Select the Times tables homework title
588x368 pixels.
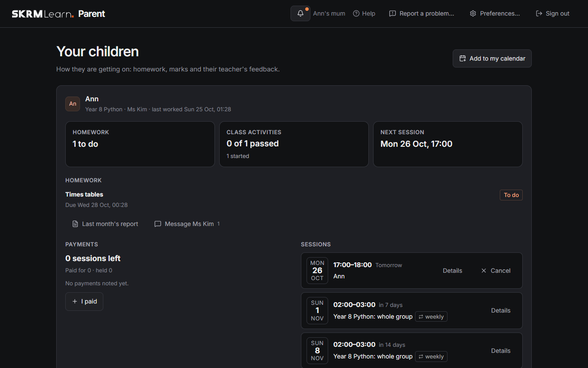click(84, 194)
